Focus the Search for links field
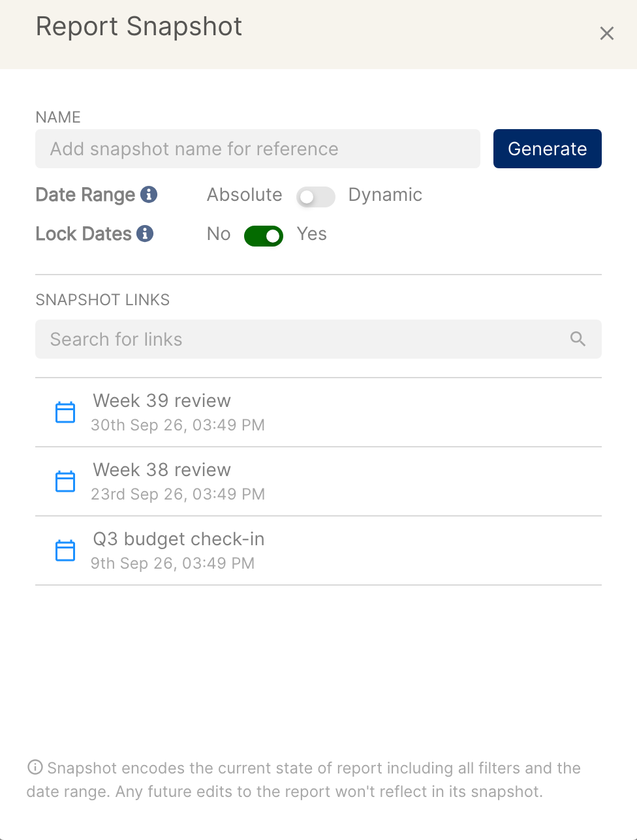637x840 pixels. coord(318,339)
